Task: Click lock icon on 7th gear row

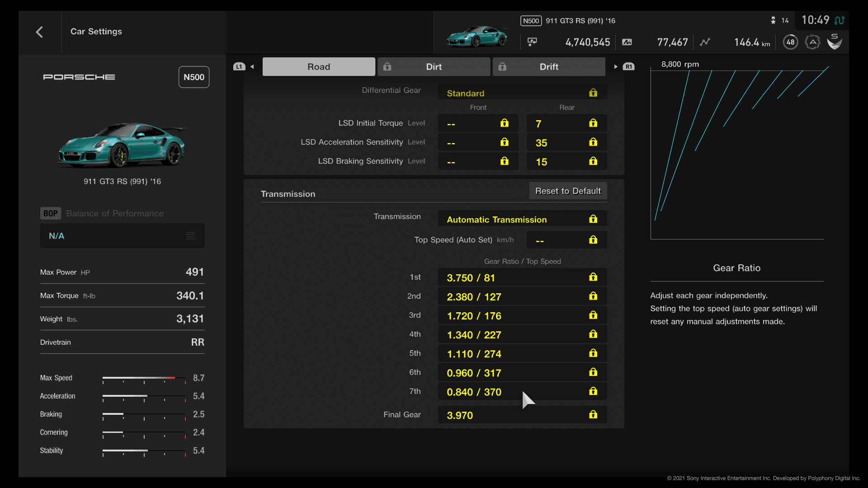Action: pos(593,391)
